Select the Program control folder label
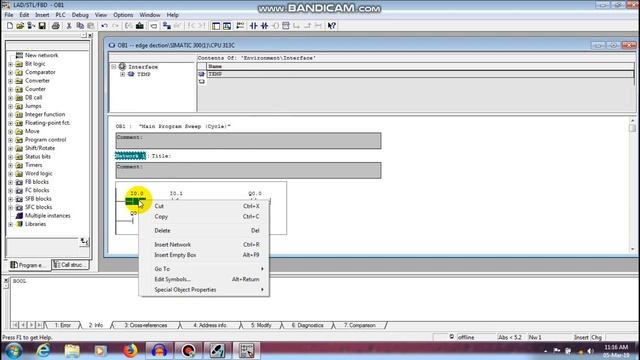 pyautogui.click(x=45, y=140)
